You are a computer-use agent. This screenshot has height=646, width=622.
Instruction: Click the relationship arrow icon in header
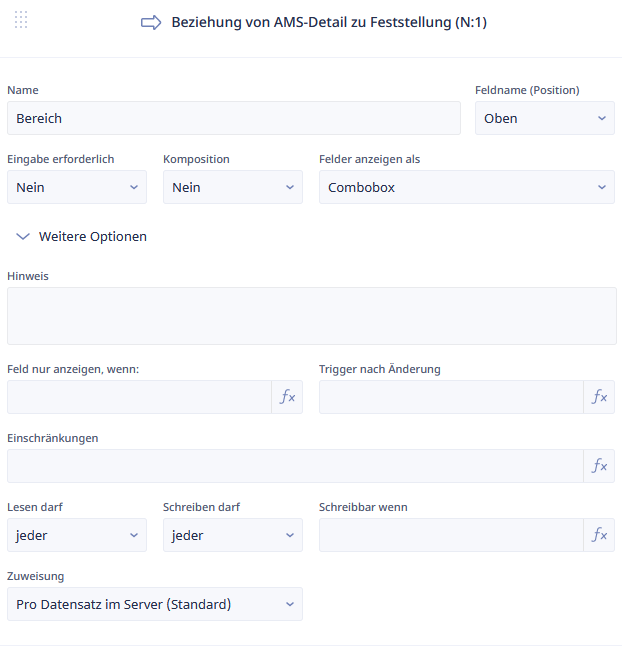coord(151,22)
